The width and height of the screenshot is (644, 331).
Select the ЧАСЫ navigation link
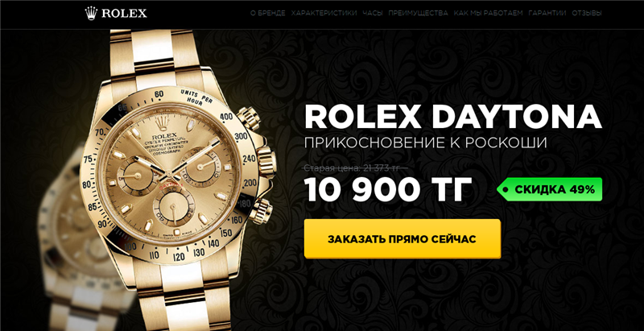[373, 13]
